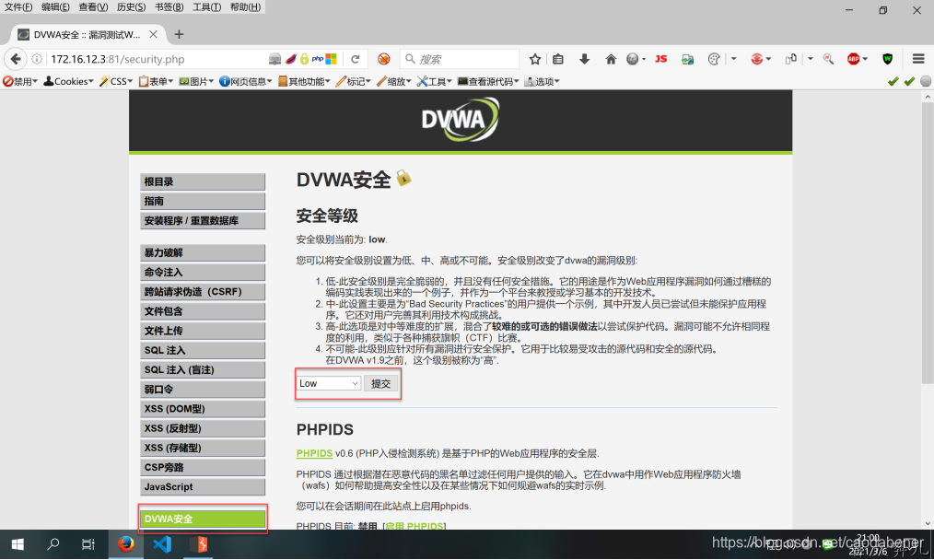Go back with the browser back arrow
Viewport: 934px width, 560px height.
[16, 59]
